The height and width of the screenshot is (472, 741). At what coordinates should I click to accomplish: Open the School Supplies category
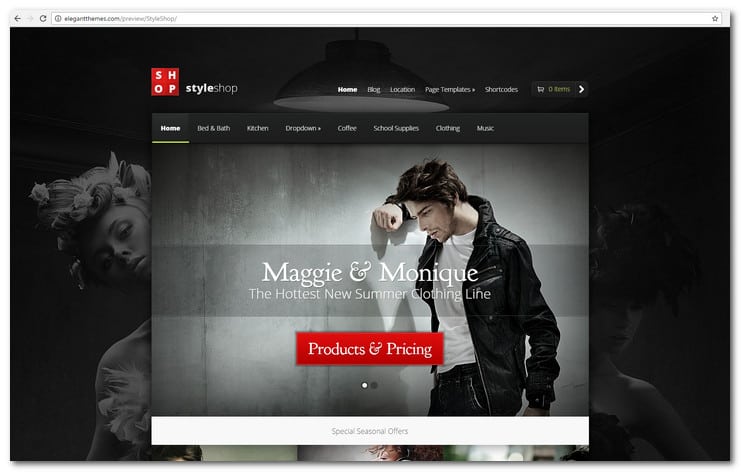pos(396,128)
